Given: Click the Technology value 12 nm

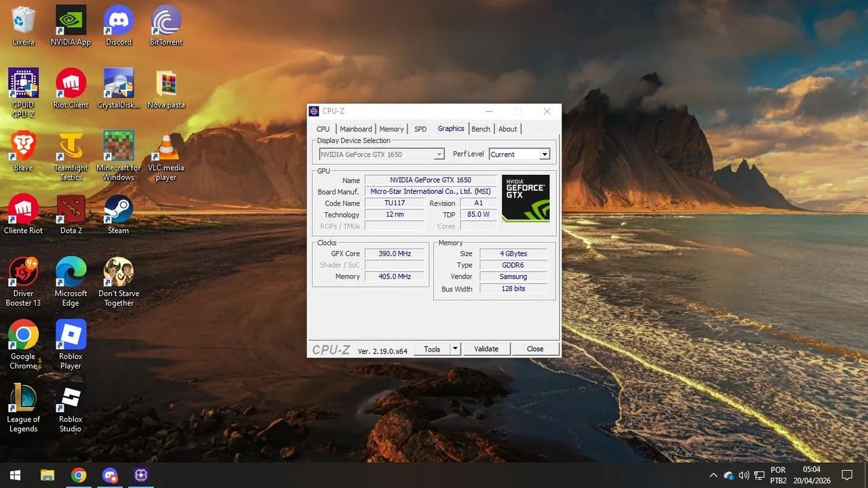Looking at the screenshot, I should pos(395,214).
